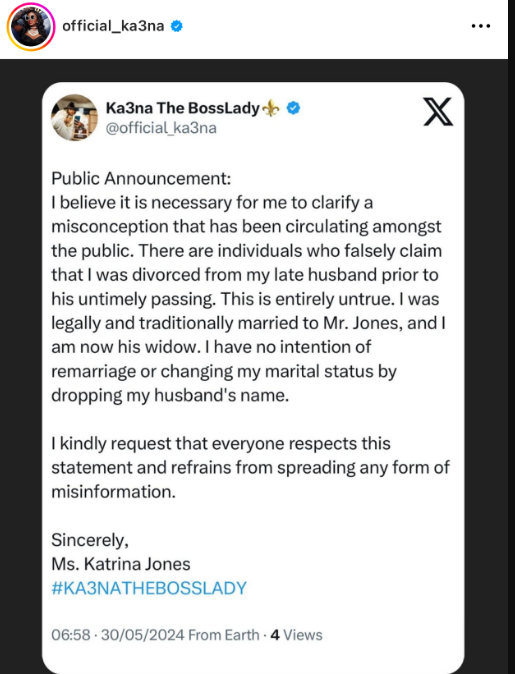
Task: Click the verified badge next to BossLady
Action: click(293, 108)
